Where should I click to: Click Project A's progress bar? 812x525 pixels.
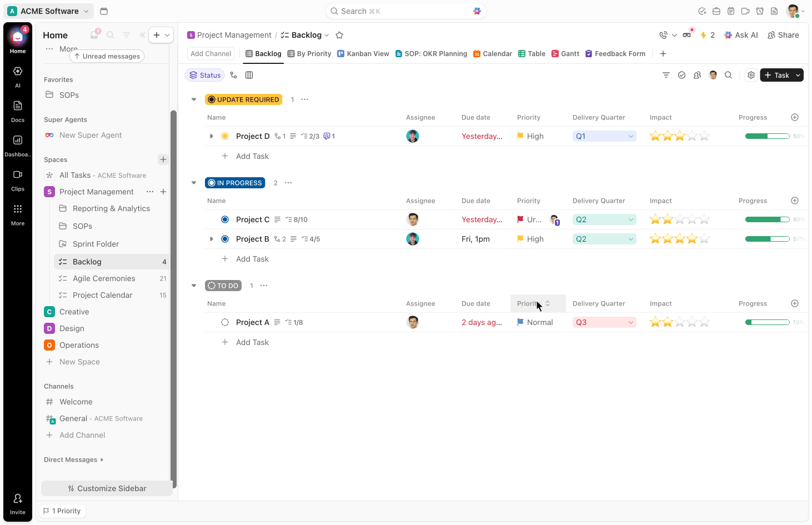pyautogui.click(x=767, y=322)
